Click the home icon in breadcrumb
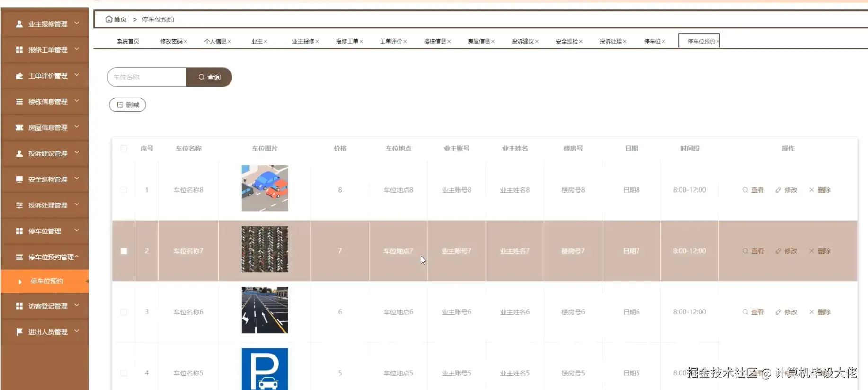This screenshot has width=868, height=390. click(x=109, y=19)
